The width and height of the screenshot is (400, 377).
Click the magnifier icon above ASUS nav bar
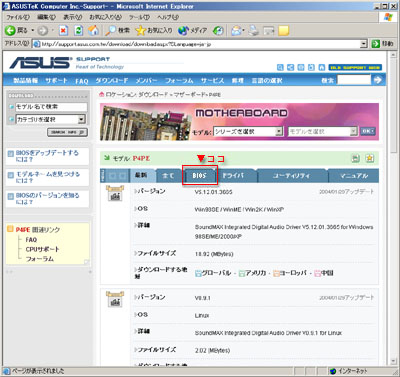coord(280,67)
